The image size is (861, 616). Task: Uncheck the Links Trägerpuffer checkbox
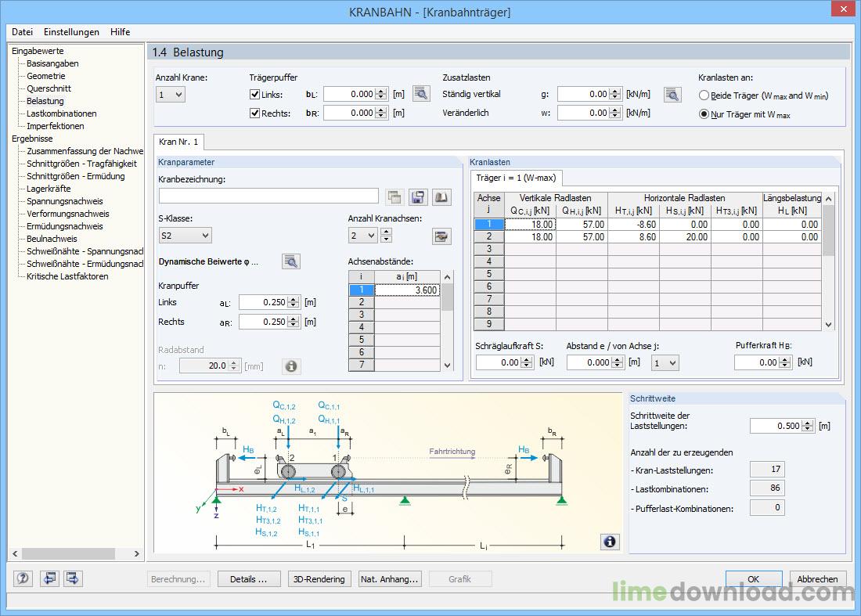pyautogui.click(x=255, y=94)
